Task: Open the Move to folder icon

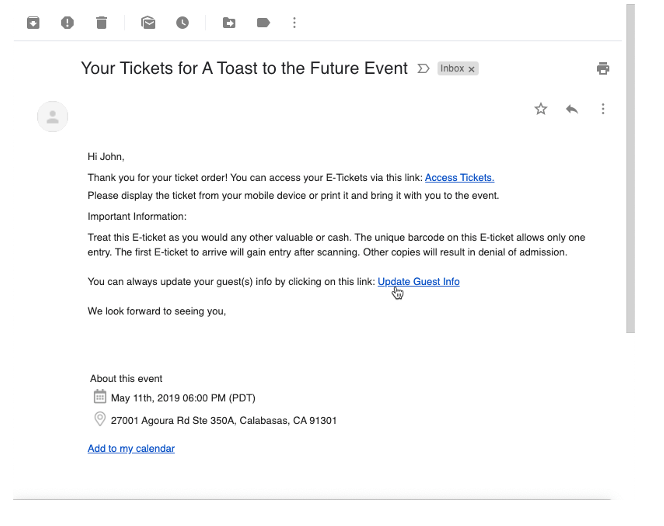Action: pyautogui.click(x=229, y=22)
